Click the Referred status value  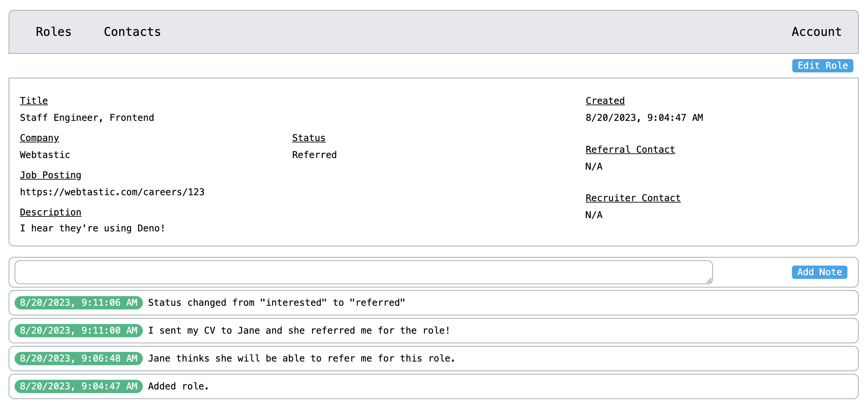click(314, 155)
